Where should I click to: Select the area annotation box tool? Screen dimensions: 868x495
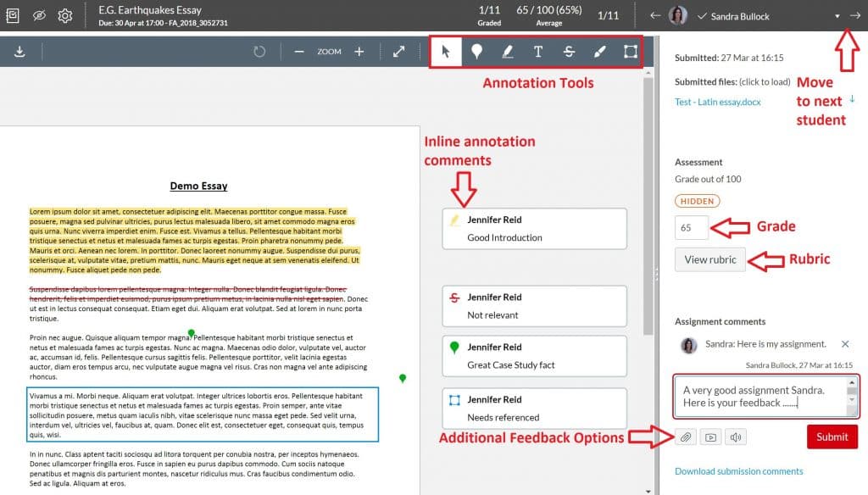point(631,52)
